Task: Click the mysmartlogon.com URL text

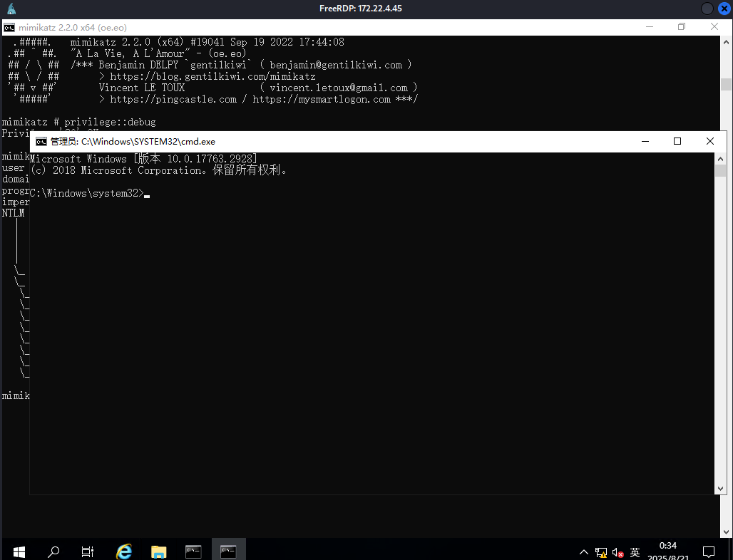Action: click(x=322, y=99)
